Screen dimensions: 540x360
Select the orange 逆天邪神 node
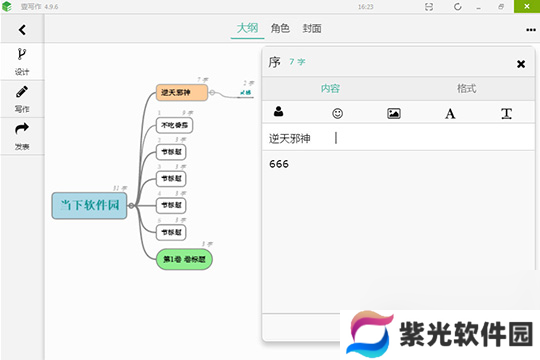182,92
